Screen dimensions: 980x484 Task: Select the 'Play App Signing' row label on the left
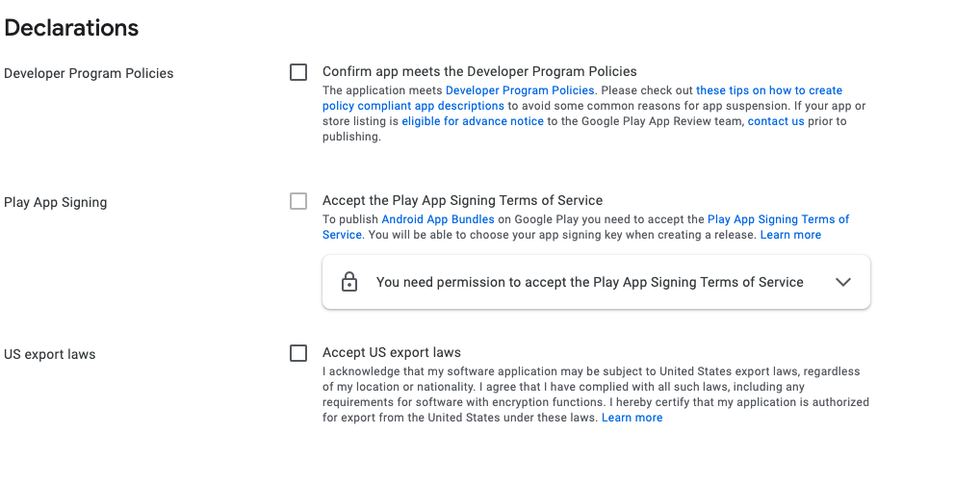(56, 202)
